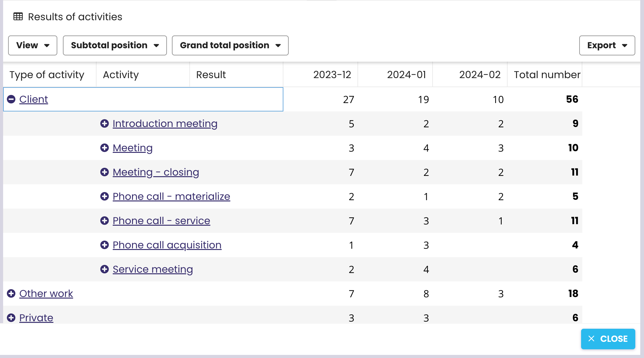The image size is (644, 358).
Task: Expand the Phone call - service row
Action: (105, 221)
